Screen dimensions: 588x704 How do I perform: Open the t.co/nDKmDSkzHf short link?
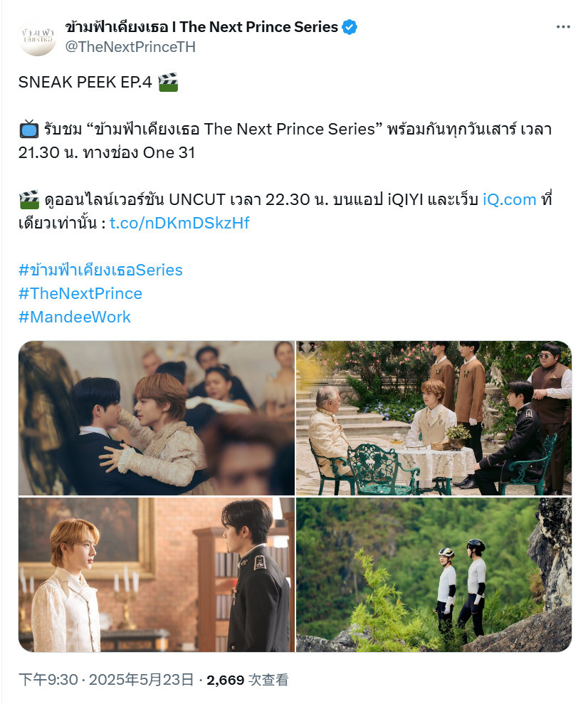tap(179, 223)
